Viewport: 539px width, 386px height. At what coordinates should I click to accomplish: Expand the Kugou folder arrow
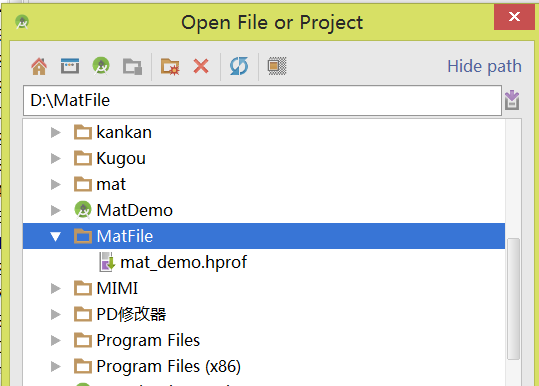(x=55, y=158)
